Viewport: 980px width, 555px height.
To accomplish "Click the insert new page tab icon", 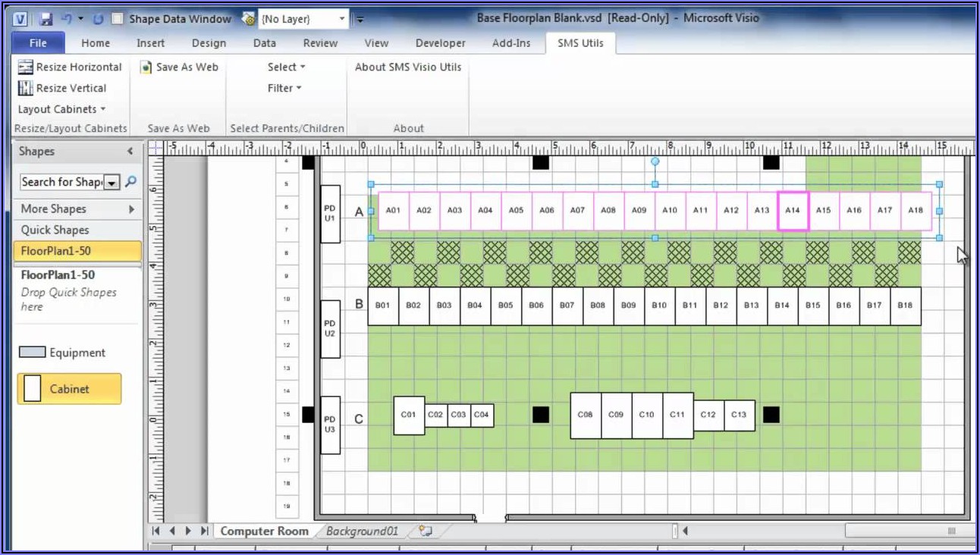I will [426, 531].
